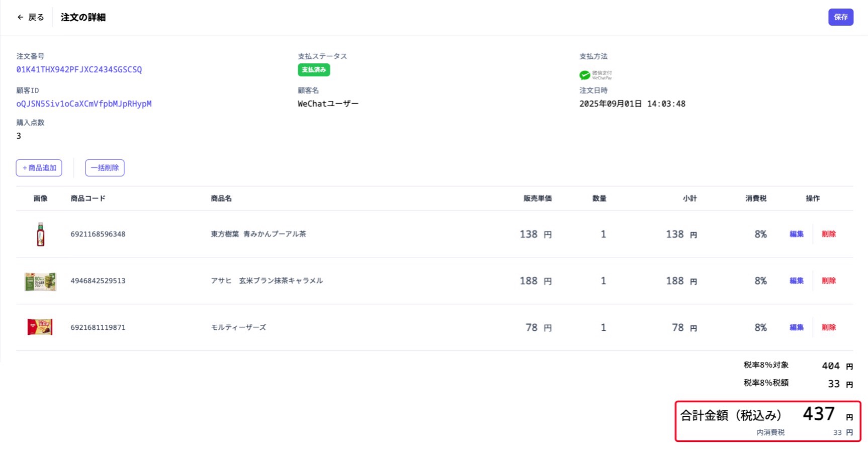
Task: Click the 支払済み payment status badge
Action: [313, 70]
